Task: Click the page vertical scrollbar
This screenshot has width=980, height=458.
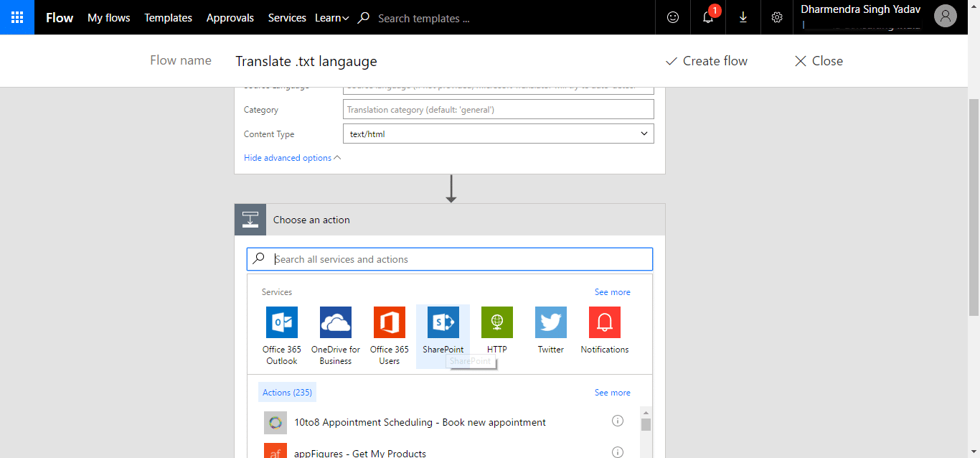Action: coord(974,208)
